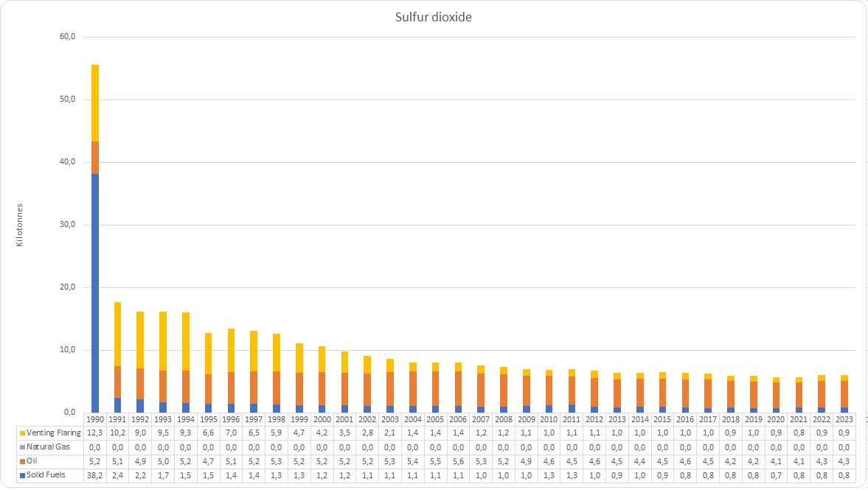Click the orange segment of the 1990 bar
Viewport: 868px width, 490px height.
tap(95, 158)
